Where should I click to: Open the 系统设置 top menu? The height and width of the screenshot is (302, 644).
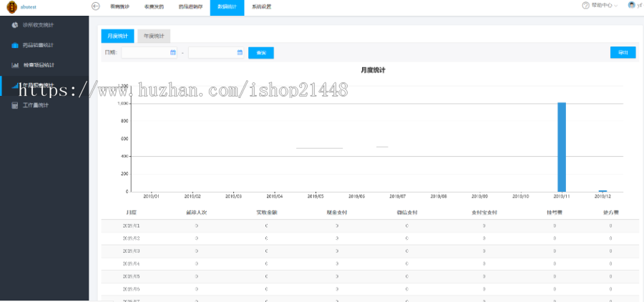tap(261, 6)
